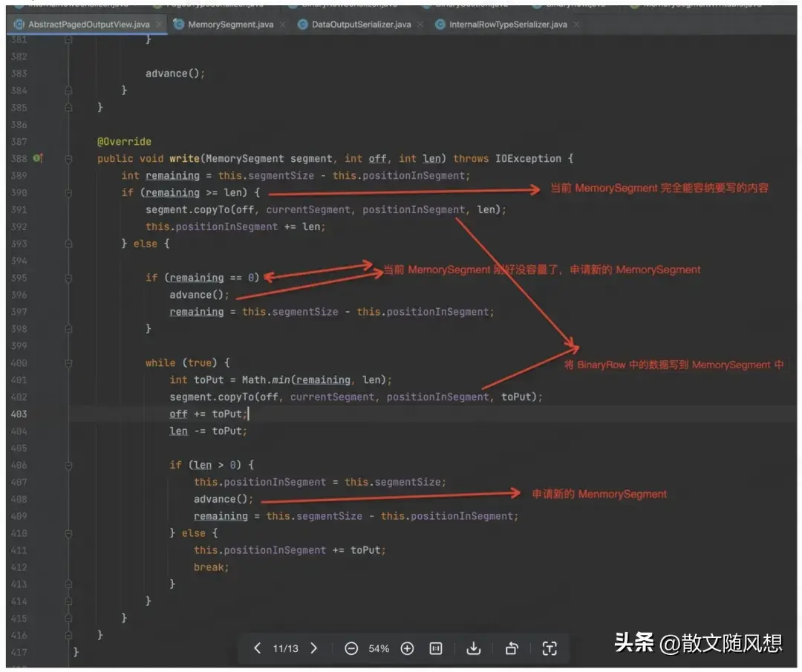Screen dimensions: 802x672
Task: Collapse the write method at line 388
Action: click(68, 159)
